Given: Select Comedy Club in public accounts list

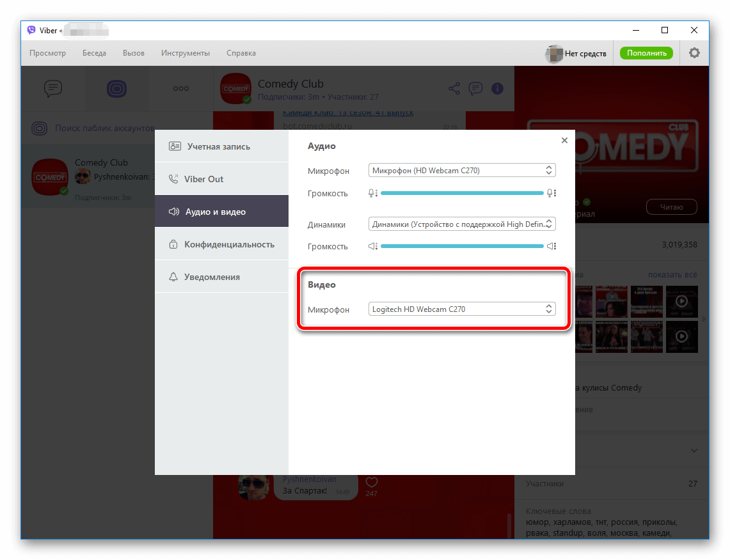Looking at the screenshot, I should [x=88, y=176].
